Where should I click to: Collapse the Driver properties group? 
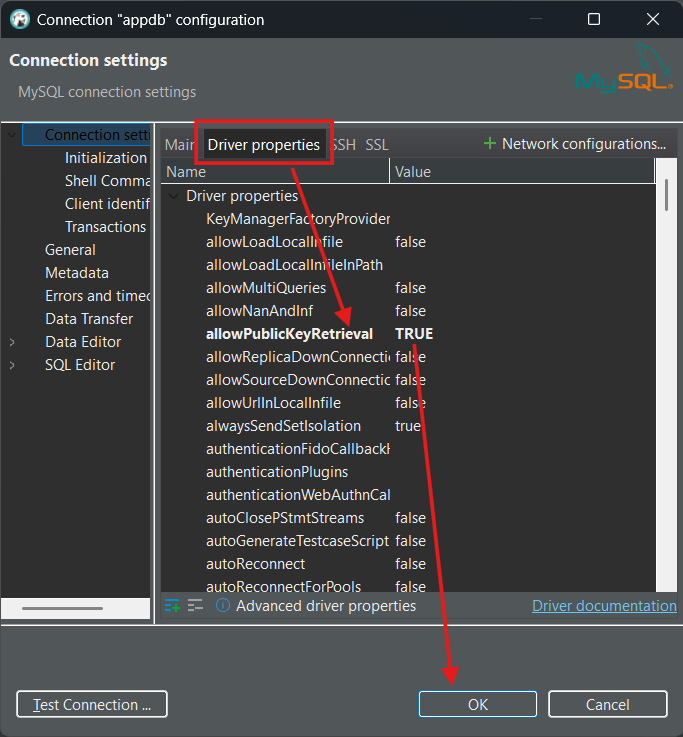[x=173, y=196]
